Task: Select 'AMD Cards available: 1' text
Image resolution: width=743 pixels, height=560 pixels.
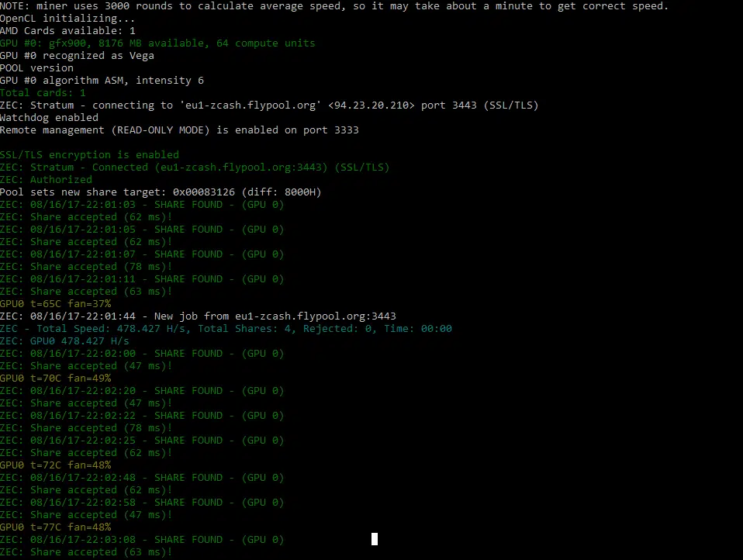Action: point(67,31)
